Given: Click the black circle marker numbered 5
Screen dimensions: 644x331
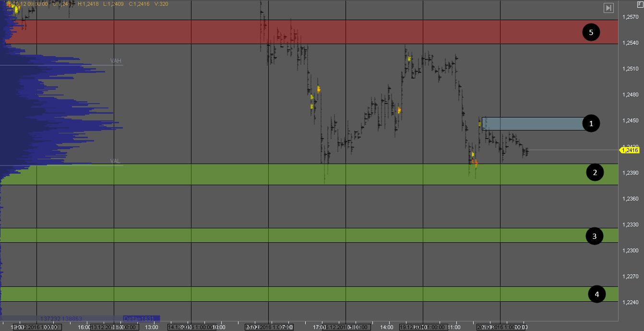Looking at the screenshot, I should 591,32.
